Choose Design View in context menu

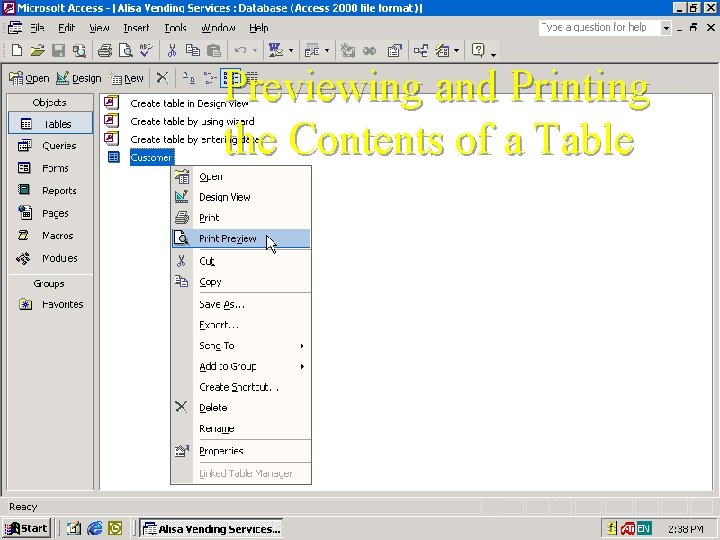(x=241, y=197)
